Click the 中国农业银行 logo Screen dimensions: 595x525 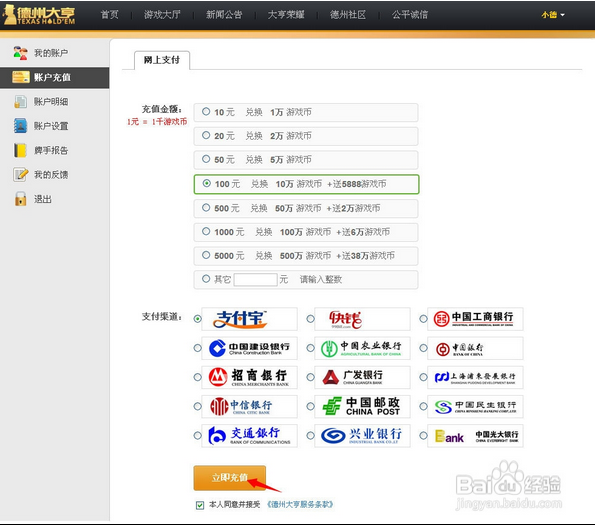[361, 348]
